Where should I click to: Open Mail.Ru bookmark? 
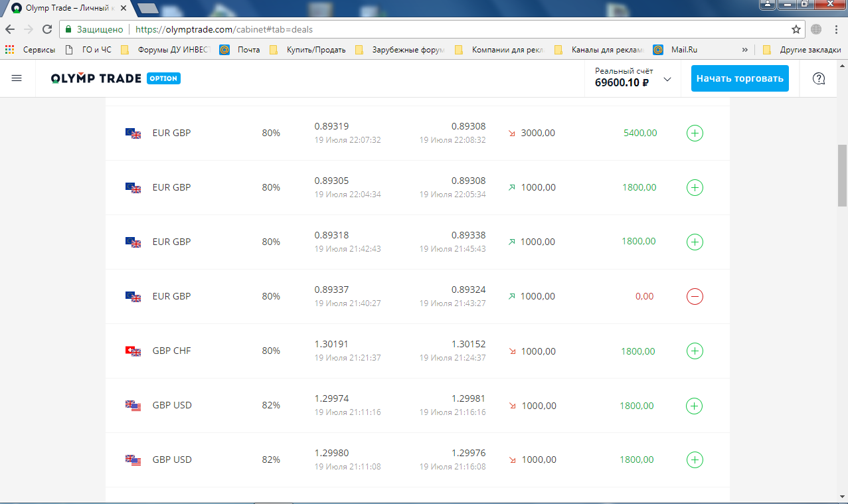(676, 49)
